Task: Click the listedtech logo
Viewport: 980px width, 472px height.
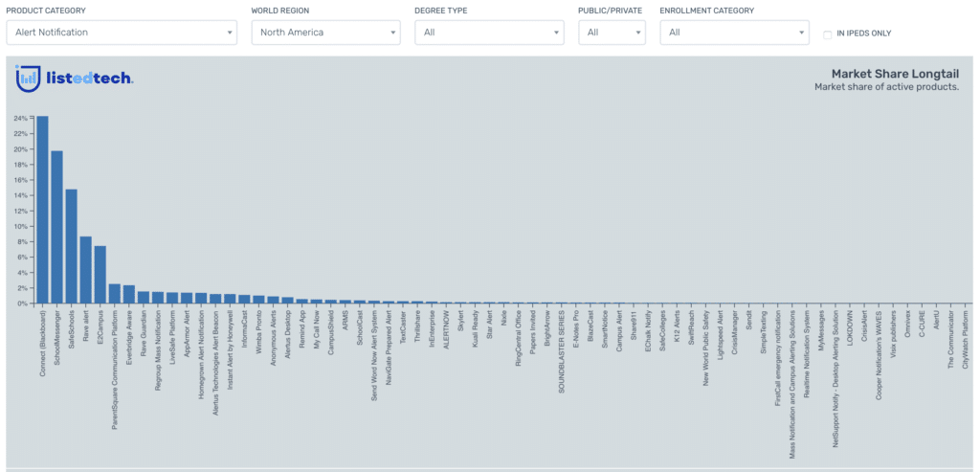Action: point(74,79)
